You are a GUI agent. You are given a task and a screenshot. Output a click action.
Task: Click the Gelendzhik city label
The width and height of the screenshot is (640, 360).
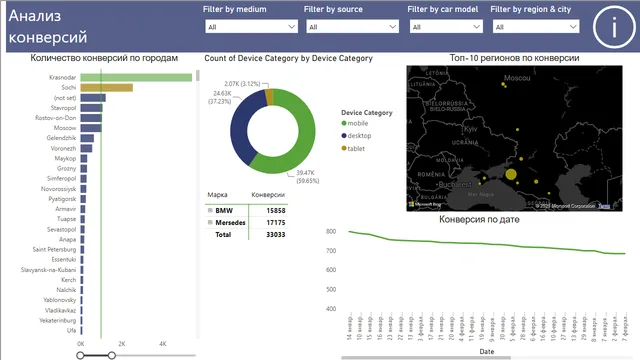61,138
